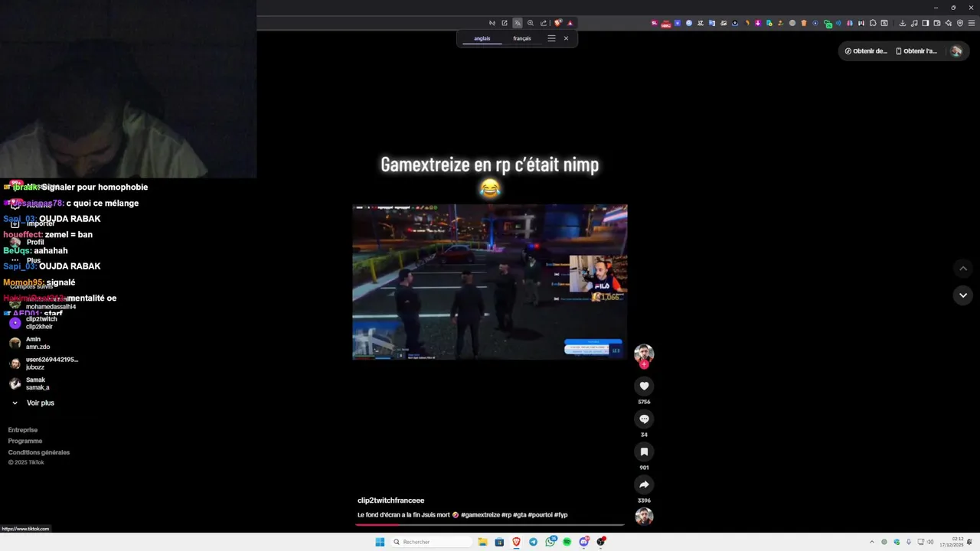
Task: Like the video with the heart icon
Action: tap(644, 386)
